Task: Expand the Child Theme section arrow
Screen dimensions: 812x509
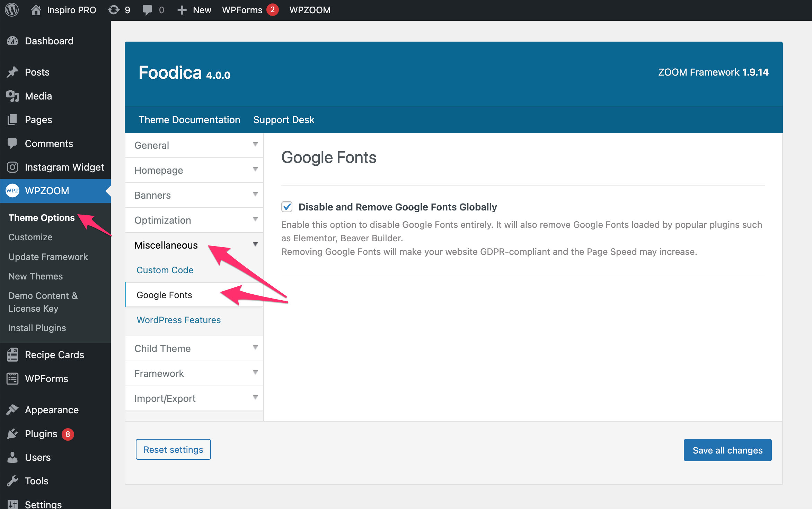Action: click(255, 348)
